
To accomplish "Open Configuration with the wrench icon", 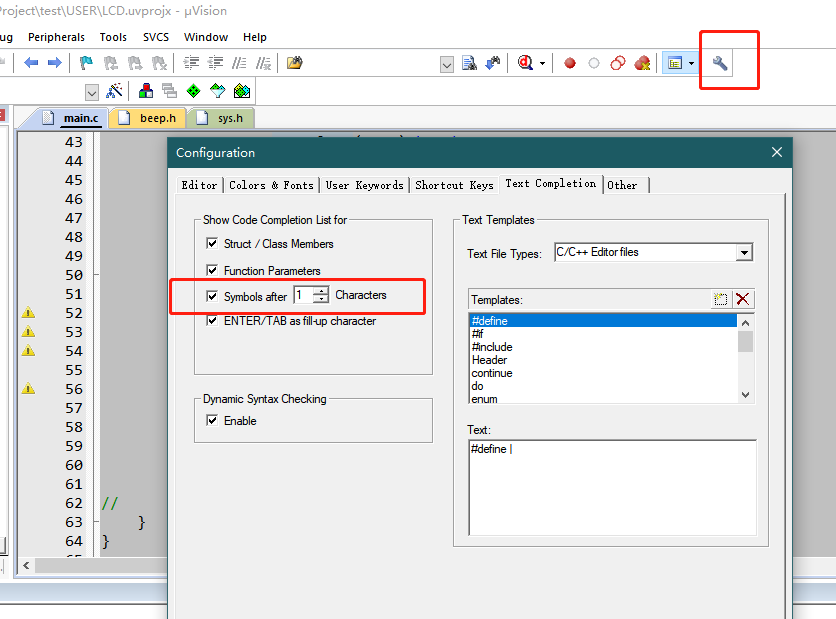I will pos(720,63).
